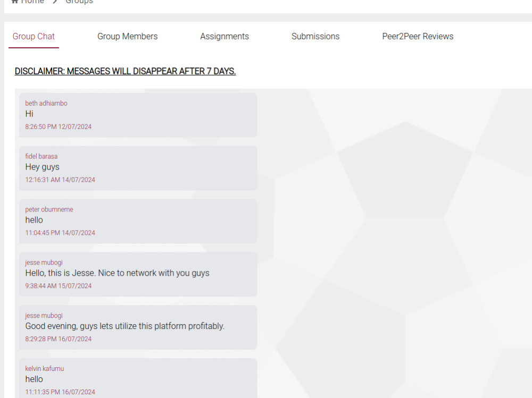
Task: Click jesse mubogi name above 'Nice to network'
Action: [44, 262]
